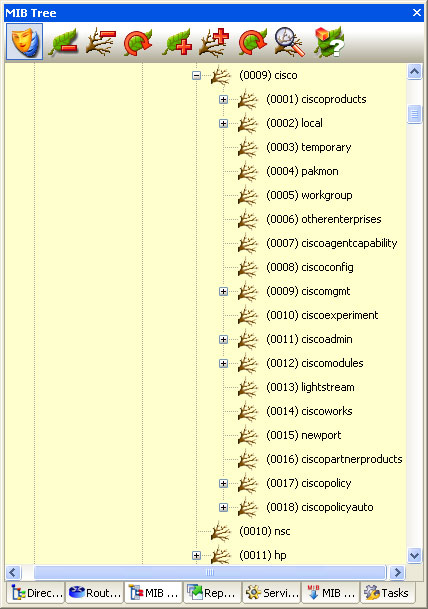The image size is (428, 609).
Task: Select the (0015) newport branch icon
Action: tap(247, 435)
